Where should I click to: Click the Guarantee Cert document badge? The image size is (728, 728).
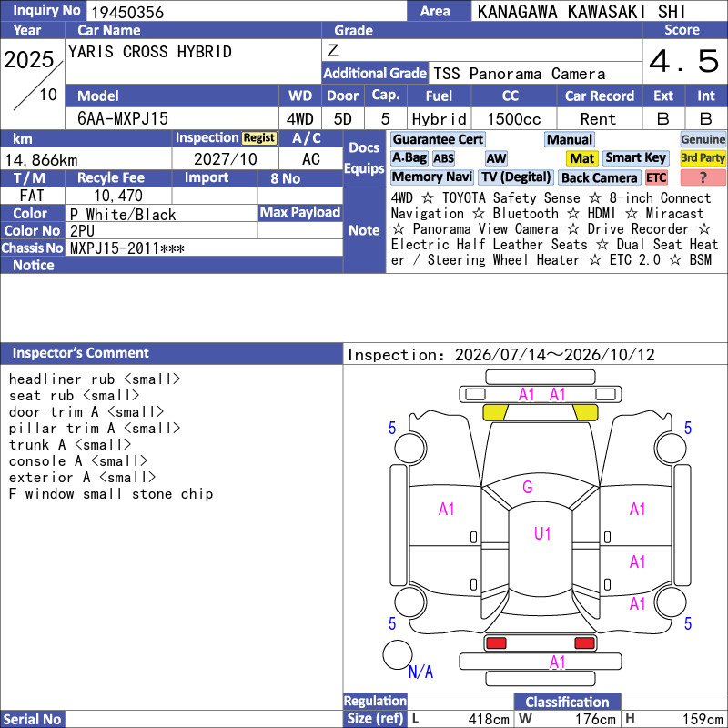[x=438, y=139]
